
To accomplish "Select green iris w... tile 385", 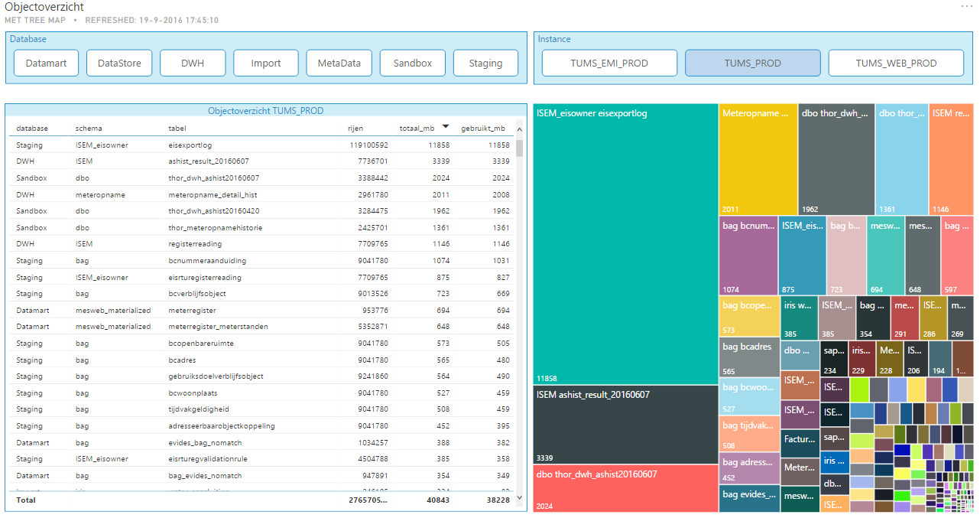I will (x=800, y=318).
